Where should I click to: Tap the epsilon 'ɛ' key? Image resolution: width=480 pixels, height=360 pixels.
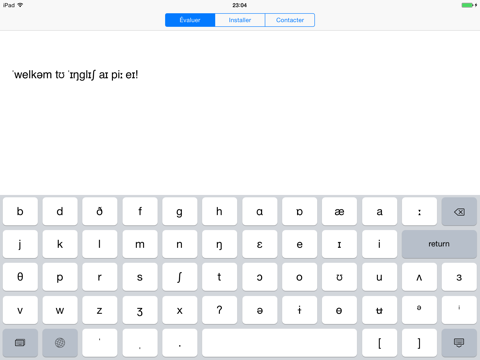259,244
